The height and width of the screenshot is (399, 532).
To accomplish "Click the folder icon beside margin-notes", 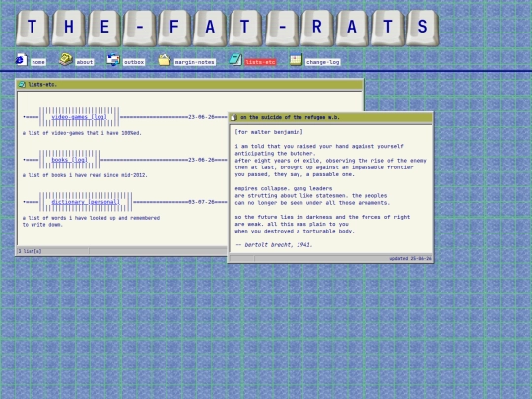I will (x=165, y=60).
